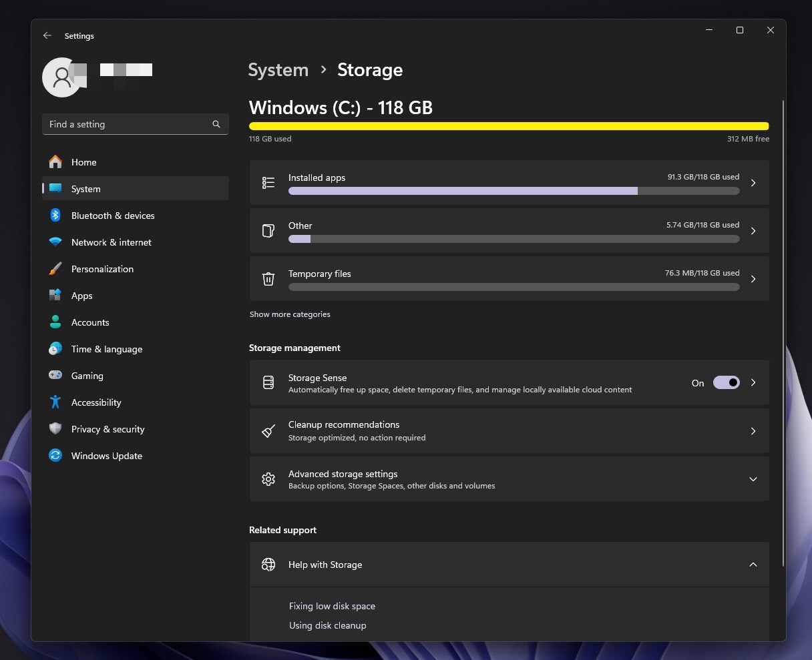Screen dimensions: 812x660
Task: Click the Installed apps list icon
Action: 268,183
